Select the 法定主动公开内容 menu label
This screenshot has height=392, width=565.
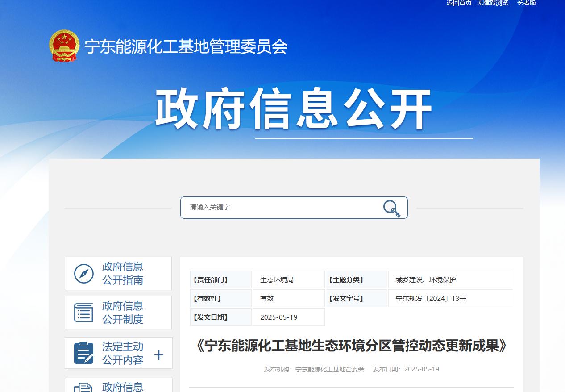click(x=122, y=353)
